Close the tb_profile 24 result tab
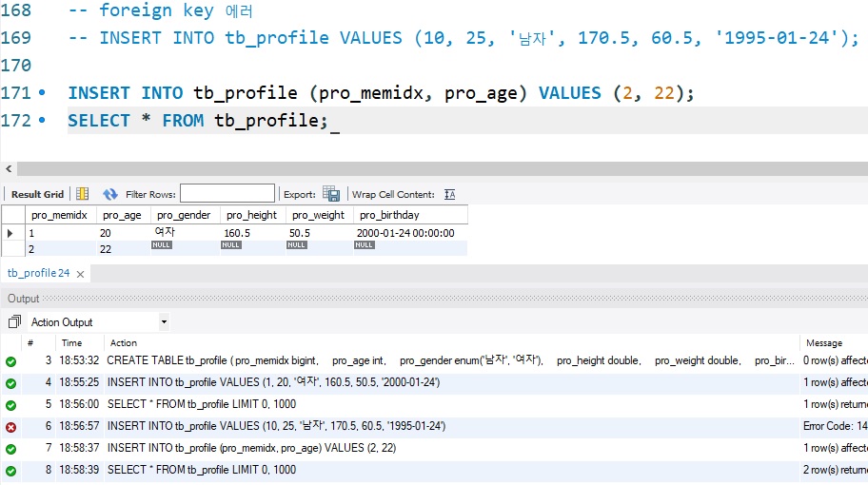Screen dimensions: 868x485 [80, 274]
